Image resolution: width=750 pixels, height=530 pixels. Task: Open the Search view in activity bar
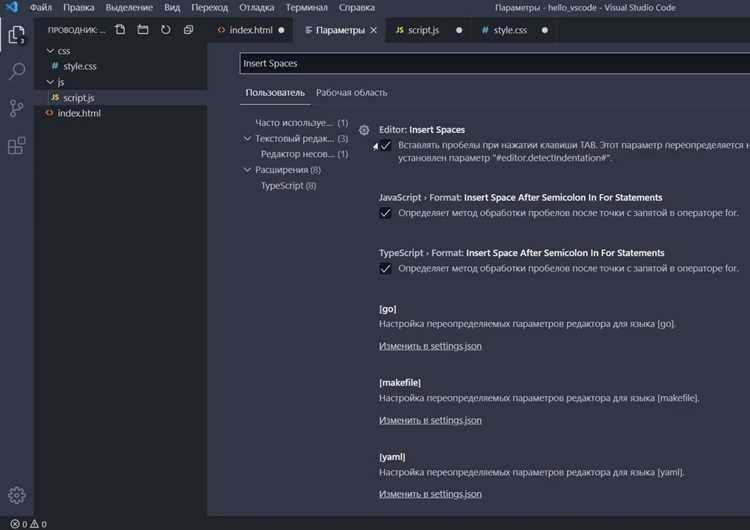[17, 71]
